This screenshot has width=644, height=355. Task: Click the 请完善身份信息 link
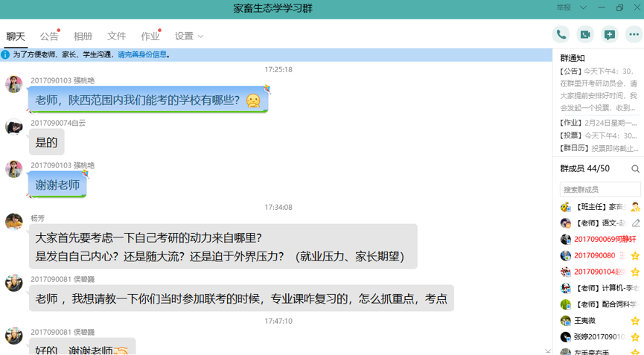pos(142,54)
